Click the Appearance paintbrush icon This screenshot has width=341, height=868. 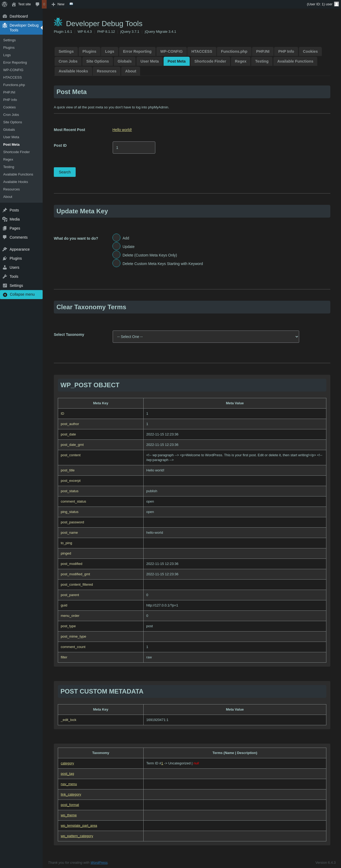(x=5, y=249)
